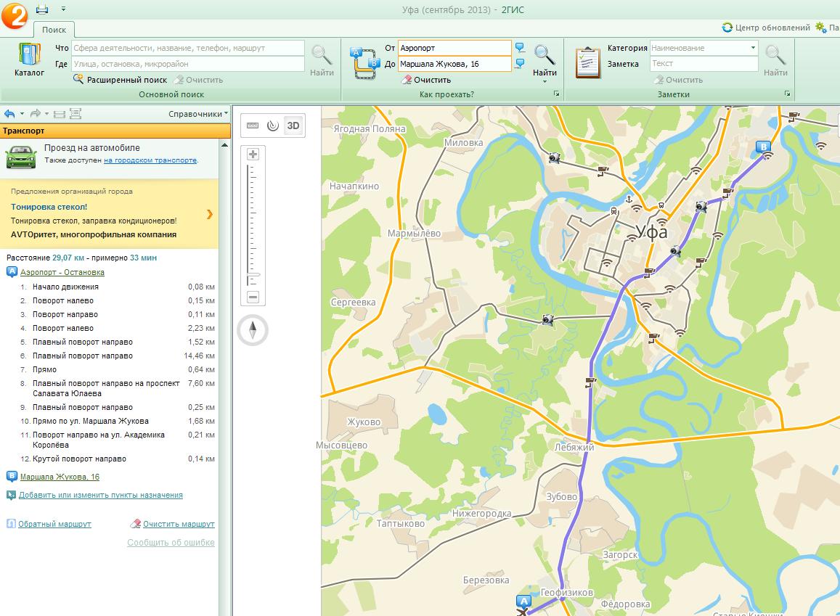Click the Заметка text input field
Screen dimensions: 840x616
point(704,64)
